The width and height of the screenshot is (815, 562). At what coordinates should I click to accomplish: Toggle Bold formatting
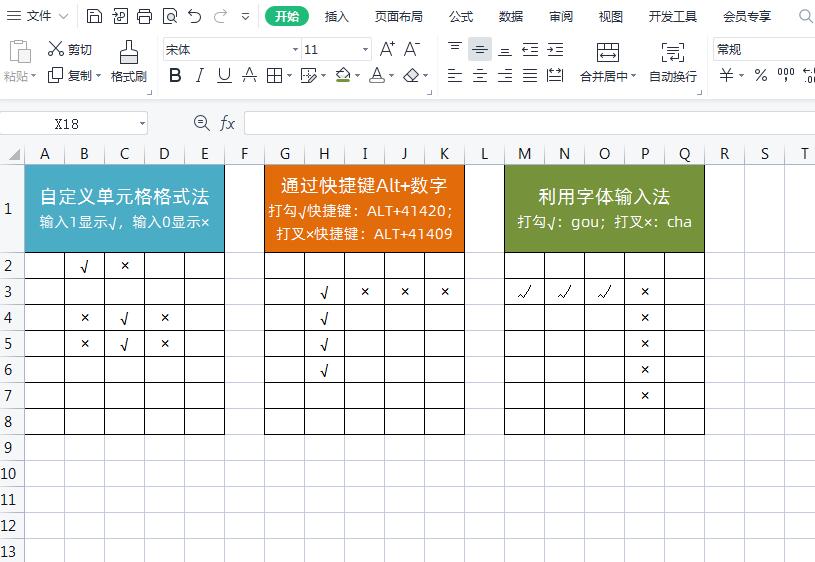coord(175,76)
